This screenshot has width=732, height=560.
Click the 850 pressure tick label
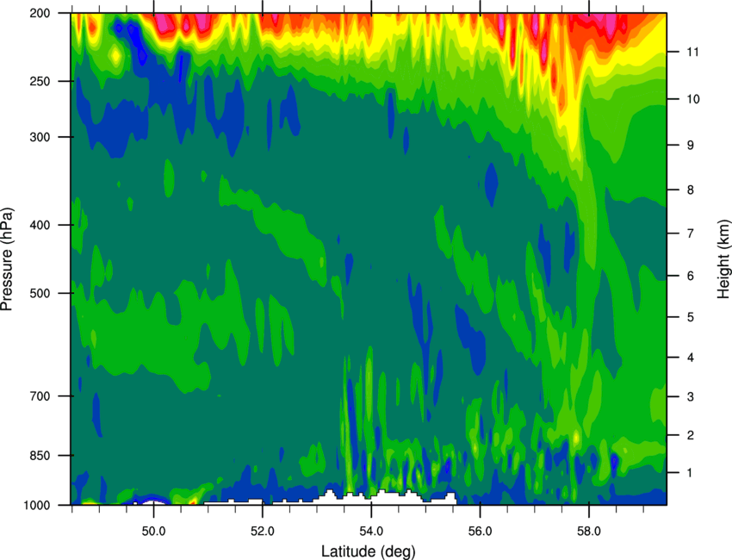(x=40, y=456)
